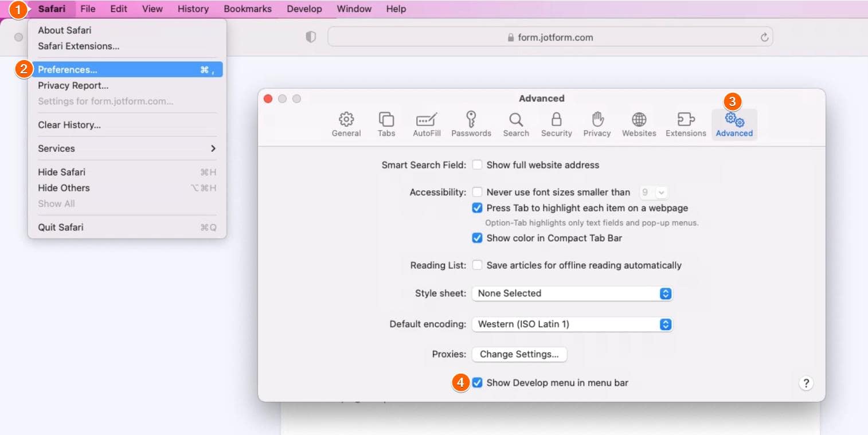Viewport: 868px width, 435px height.
Task: Click the lock icon in address bar
Action: tap(511, 37)
